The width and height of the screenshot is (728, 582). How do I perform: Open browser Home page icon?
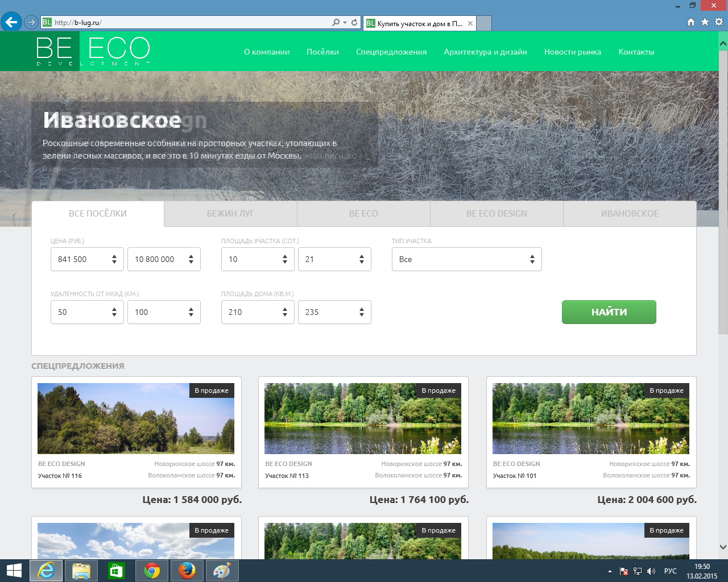[691, 22]
